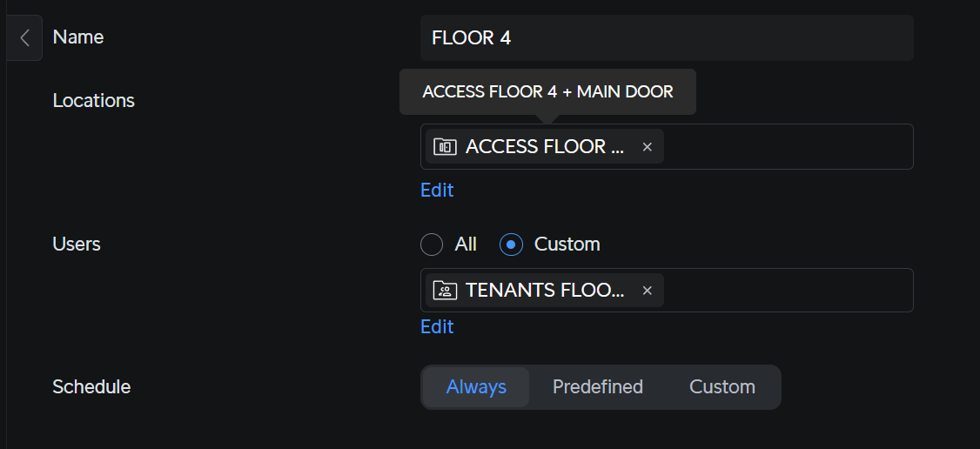Click the Name label text
Screen dimensions: 980x449
78,37
